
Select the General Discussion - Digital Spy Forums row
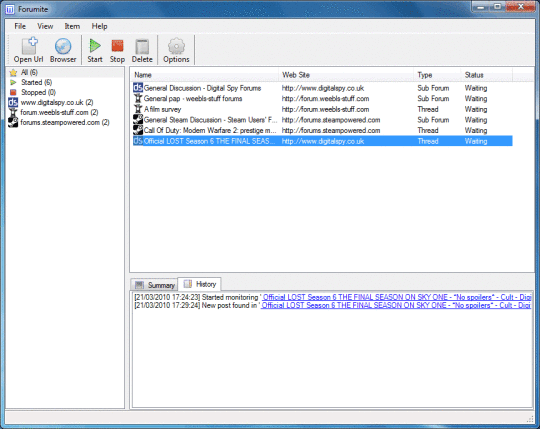pyautogui.click(x=323, y=88)
